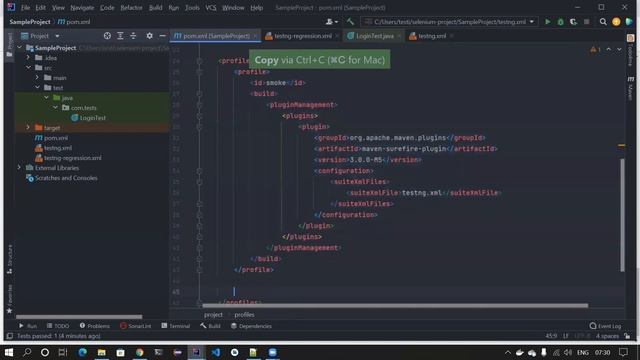This screenshot has width=640, height=360.
Task: Expand the .idea folder
Action: 28,58
